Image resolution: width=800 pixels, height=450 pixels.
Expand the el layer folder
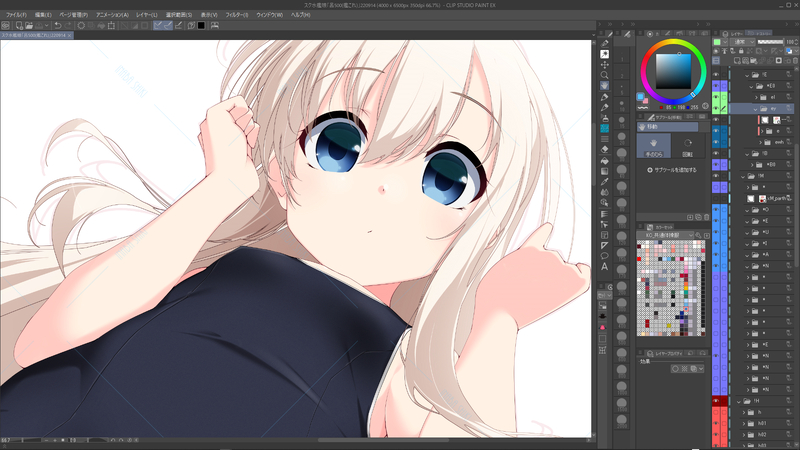(756, 97)
